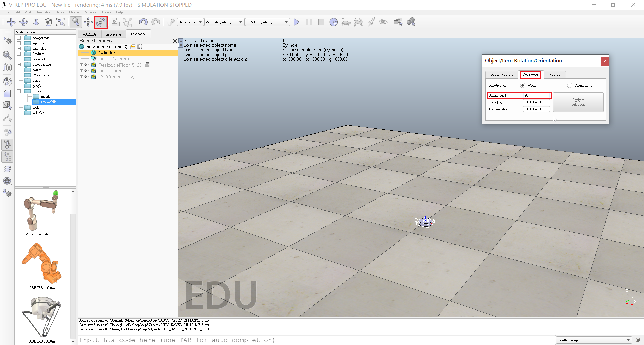The width and height of the screenshot is (644, 345).
Task: Collapse the robots folder
Action: coord(19,91)
